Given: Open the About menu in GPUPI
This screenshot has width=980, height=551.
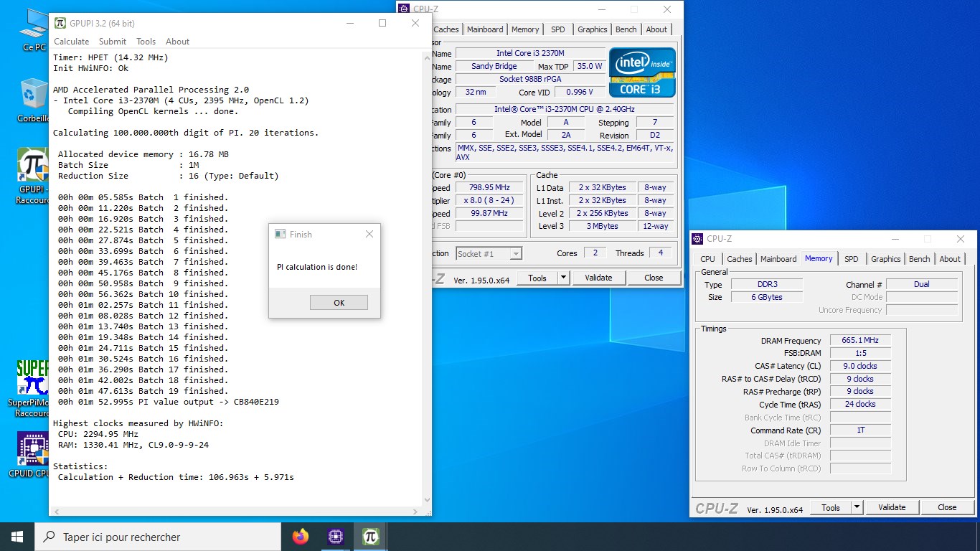Looking at the screenshot, I should [x=177, y=42].
